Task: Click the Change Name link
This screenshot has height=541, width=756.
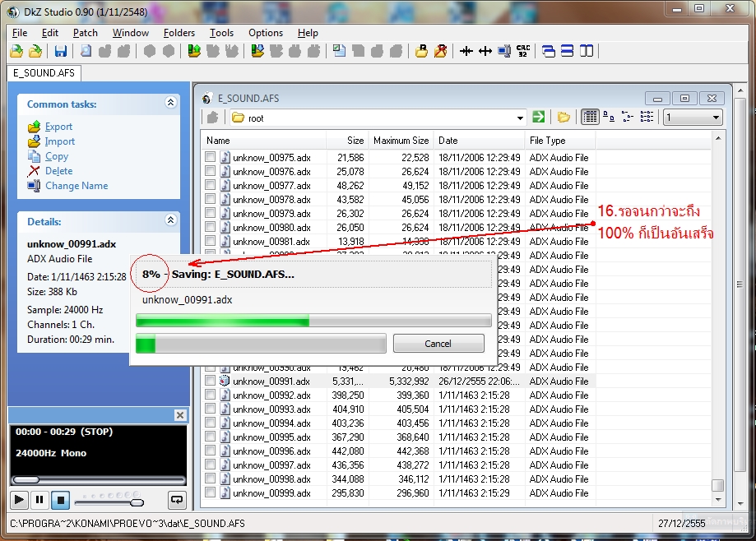Action: (77, 186)
